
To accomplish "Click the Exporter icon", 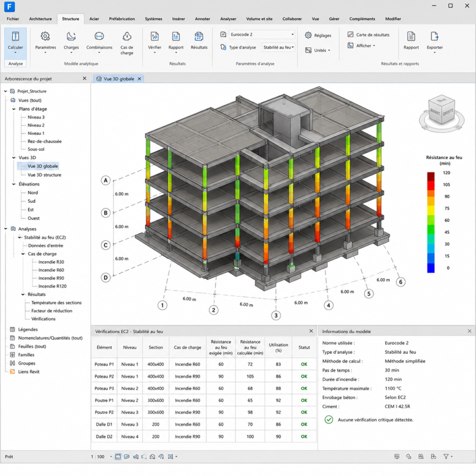I will (x=435, y=36).
